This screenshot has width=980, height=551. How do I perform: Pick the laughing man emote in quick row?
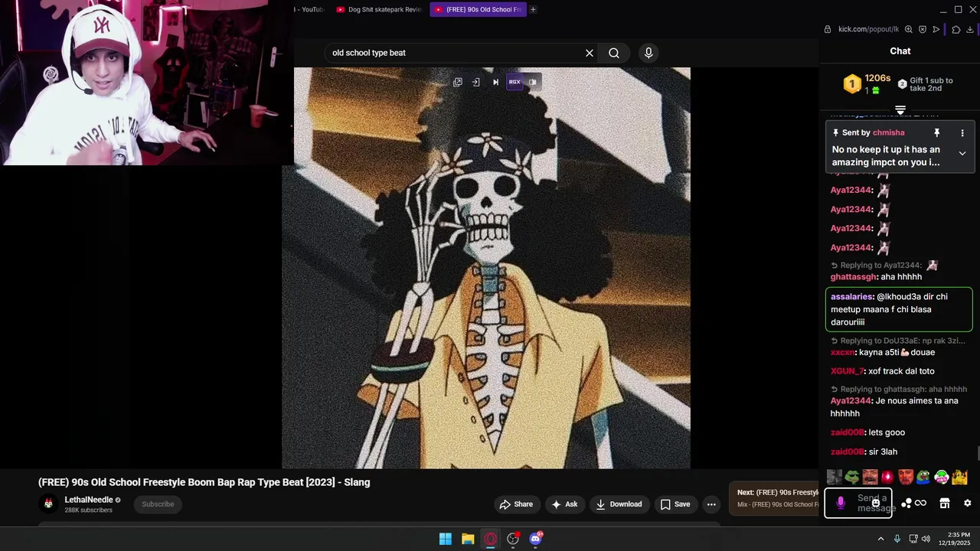[x=870, y=478]
